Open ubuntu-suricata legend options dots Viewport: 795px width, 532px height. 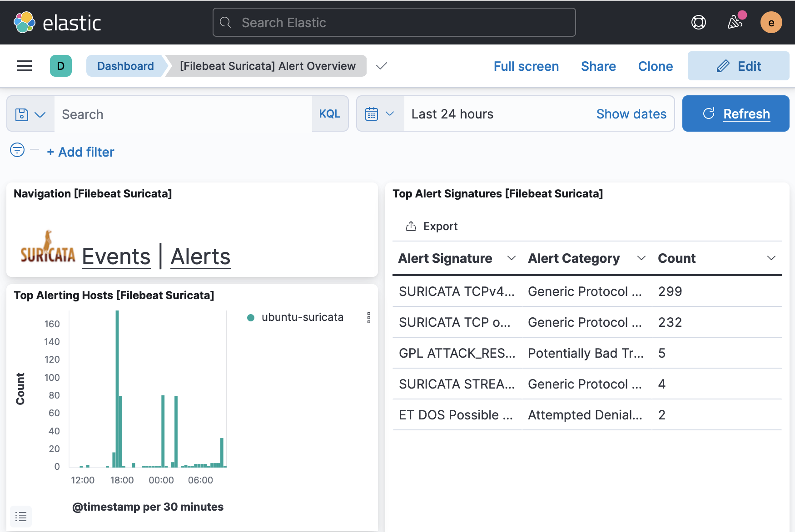[369, 318]
